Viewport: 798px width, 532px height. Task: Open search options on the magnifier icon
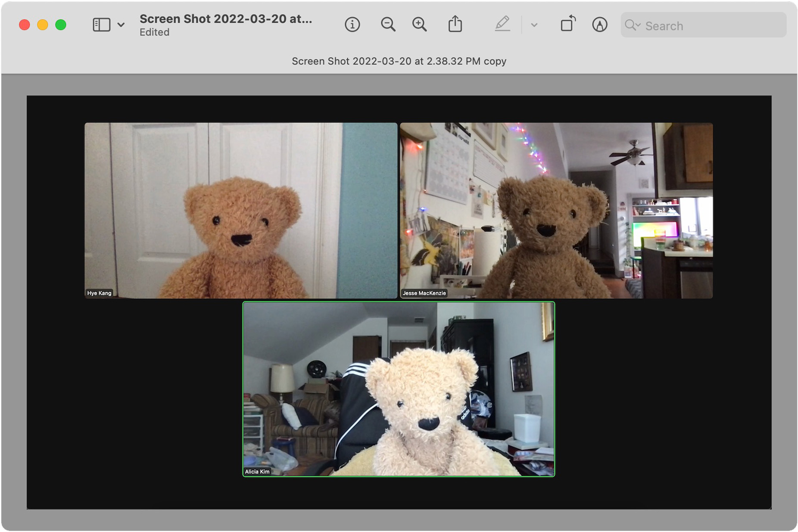(632, 25)
